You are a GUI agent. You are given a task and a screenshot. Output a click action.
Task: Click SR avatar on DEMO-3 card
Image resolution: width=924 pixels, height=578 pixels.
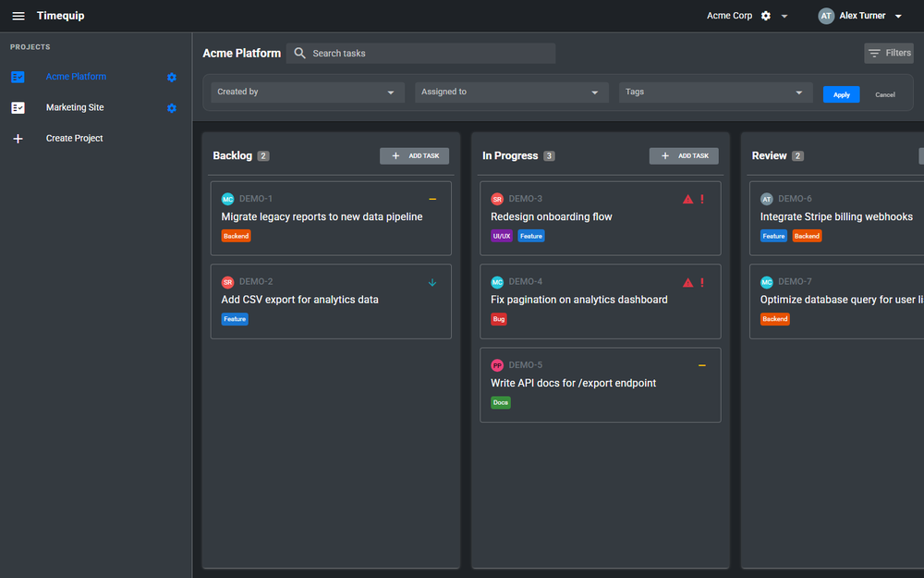[x=497, y=200]
